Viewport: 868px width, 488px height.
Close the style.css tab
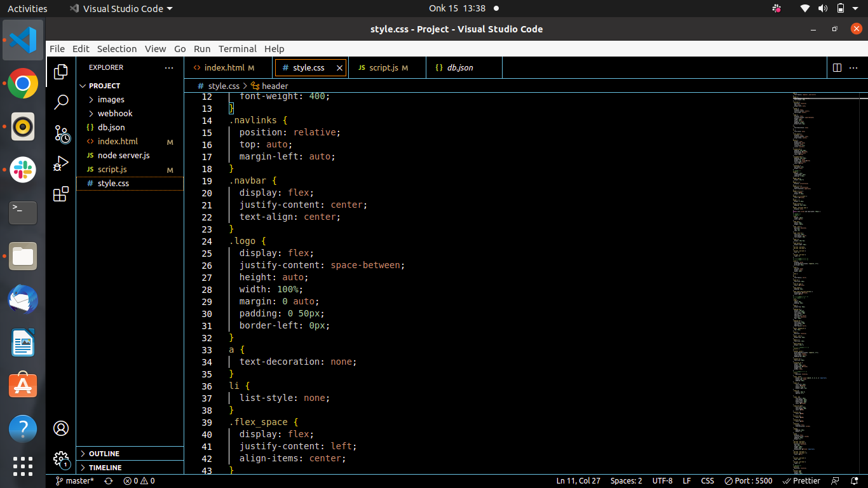click(x=339, y=68)
